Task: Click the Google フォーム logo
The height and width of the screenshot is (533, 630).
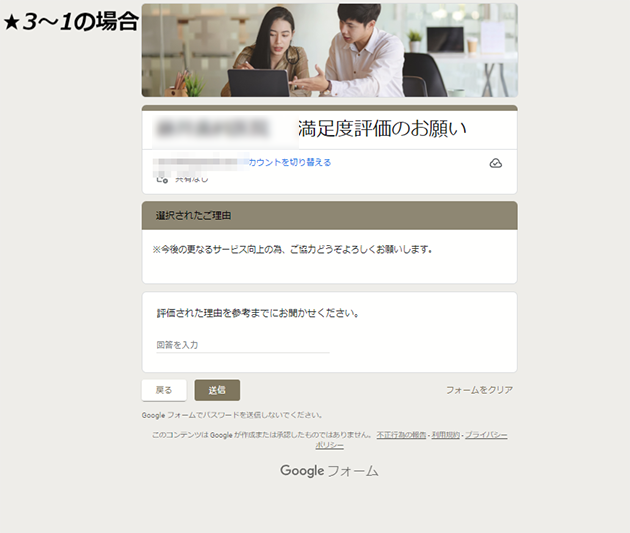Action: tap(329, 471)
